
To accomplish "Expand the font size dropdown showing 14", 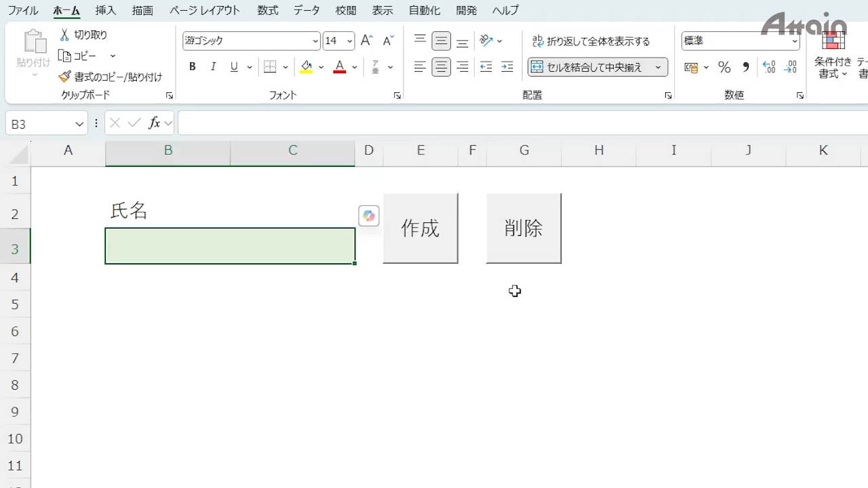I will click(350, 41).
